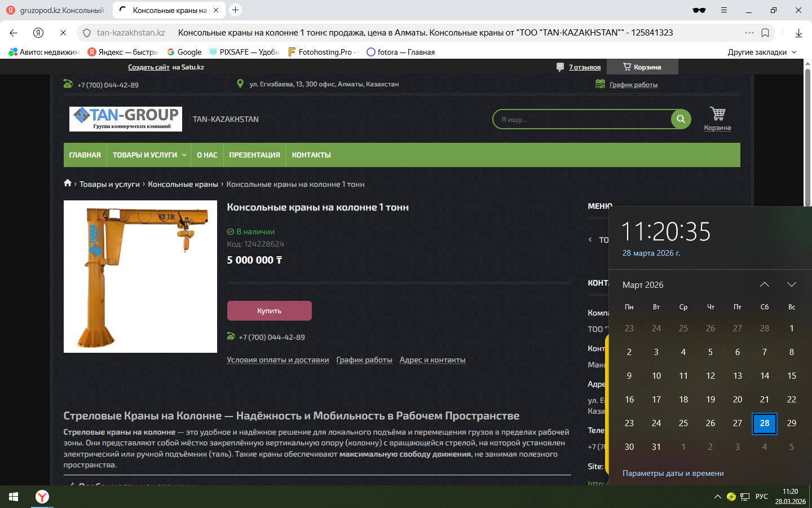Close the Консольные краны tab

click(x=216, y=10)
